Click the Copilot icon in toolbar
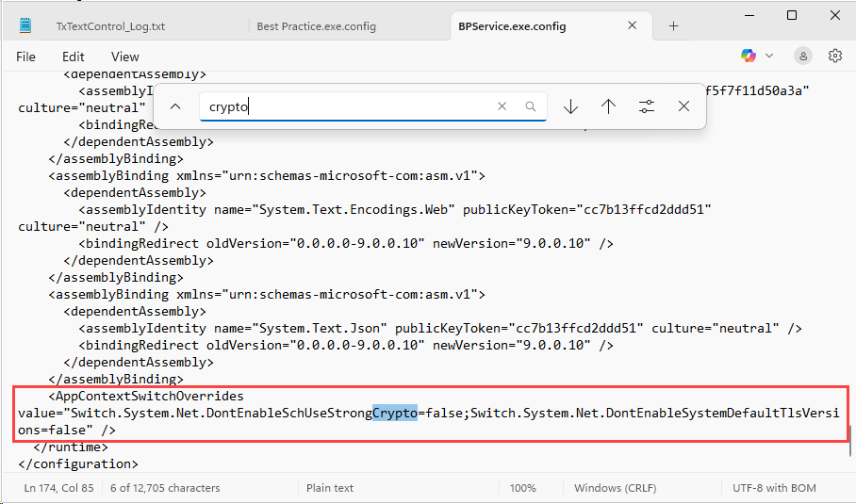This screenshot has width=856, height=504. pos(749,57)
